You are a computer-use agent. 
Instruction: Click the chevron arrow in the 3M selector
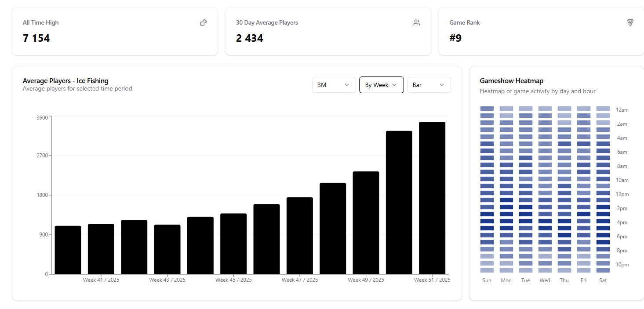coord(347,85)
